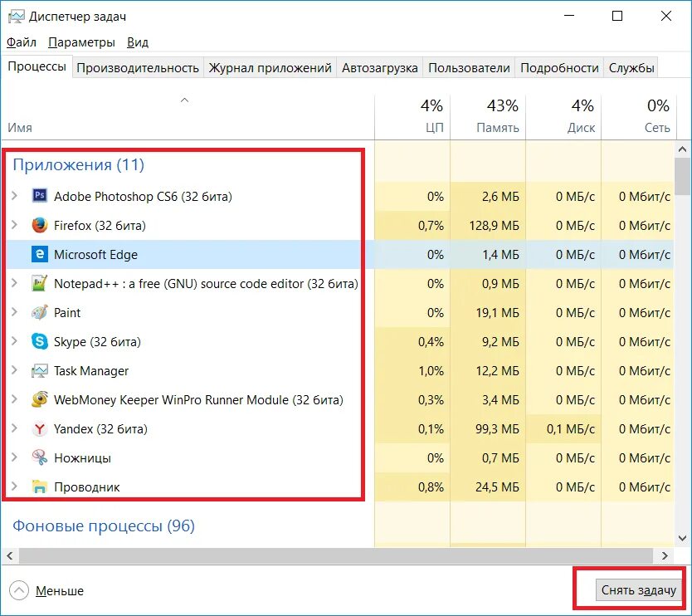The width and height of the screenshot is (692, 616).
Task: Click Проводник memory value 24,5 МБ
Action: pos(497,487)
